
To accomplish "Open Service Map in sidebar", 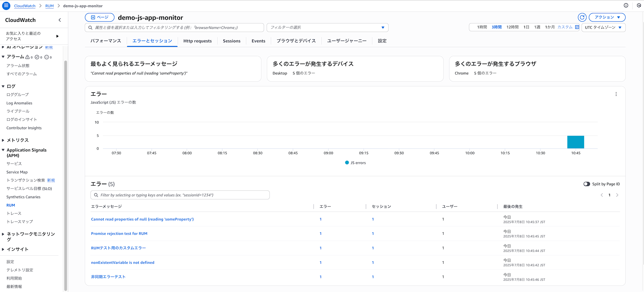I will click(x=17, y=172).
